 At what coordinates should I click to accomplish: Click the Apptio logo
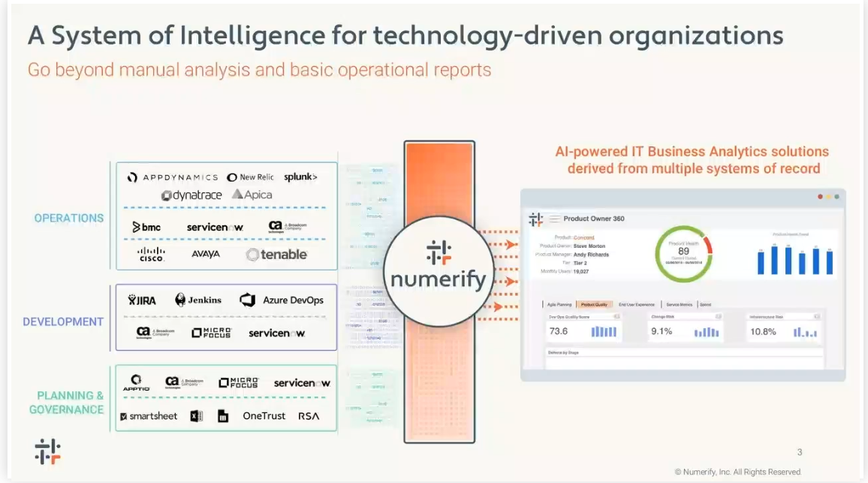(136, 383)
